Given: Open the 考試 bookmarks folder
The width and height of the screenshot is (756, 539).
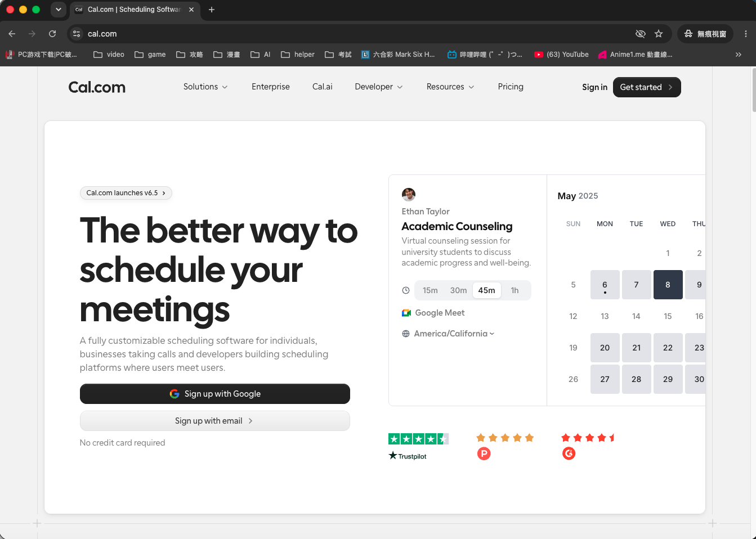Looking at the screenshot, I should coord(338,55).
